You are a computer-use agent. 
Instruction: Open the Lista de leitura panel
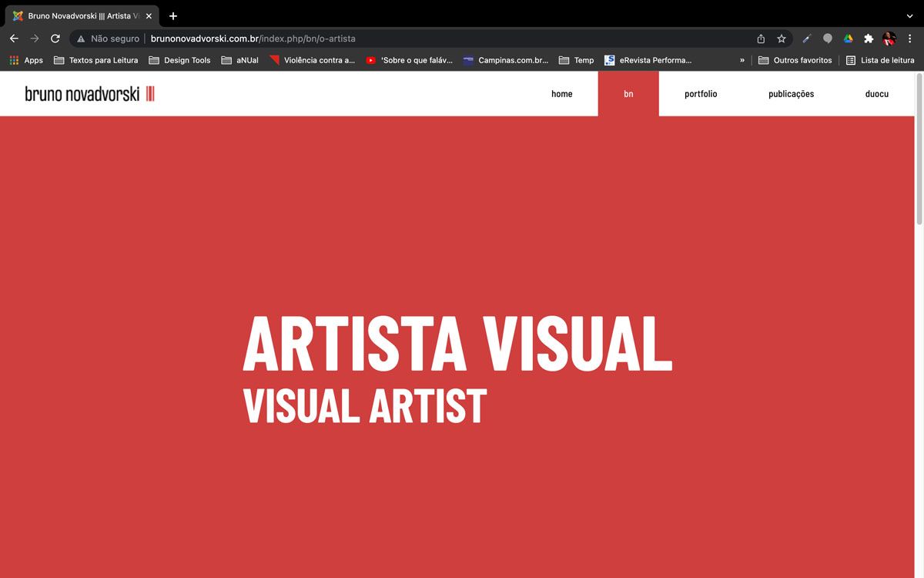click(880, 60)
